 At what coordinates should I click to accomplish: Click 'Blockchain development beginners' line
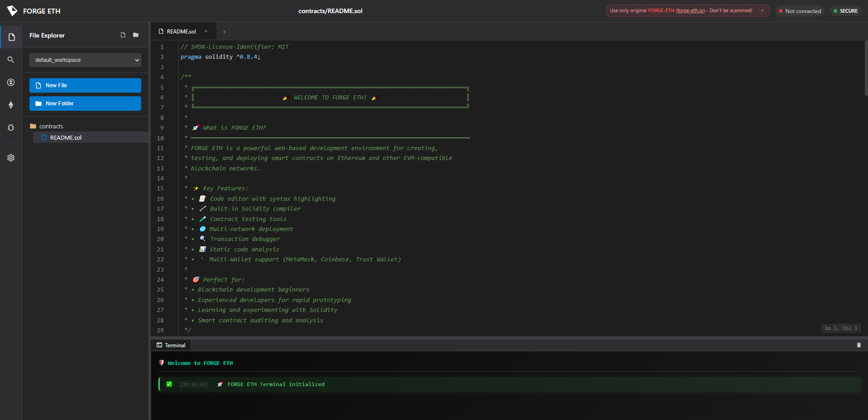pos(253,290)
